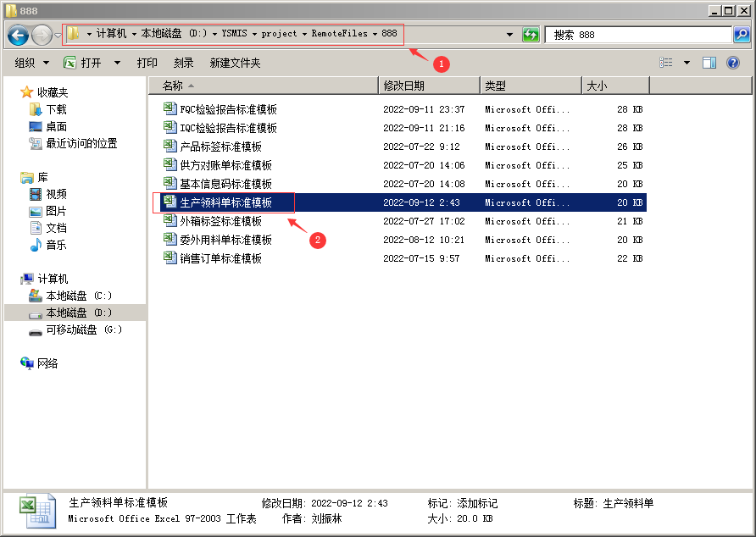Open the 音乐 library
756x537 pixels.
tap(56, 245)
